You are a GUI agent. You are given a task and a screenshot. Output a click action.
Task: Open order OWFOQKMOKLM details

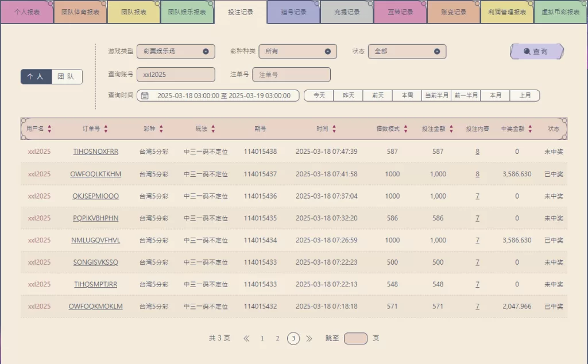click(x=96, y=306)
